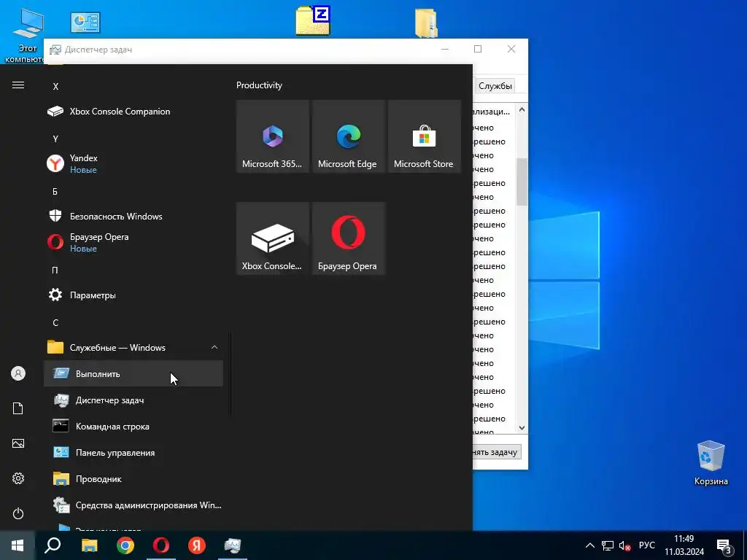Show hidden tray icons chevron
The width and height of the screenshot is (747, 560).
tap(589, 545)
